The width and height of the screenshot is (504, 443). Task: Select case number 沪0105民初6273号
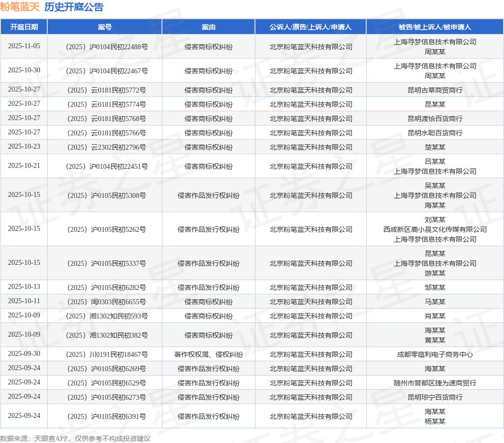[107, 397]
